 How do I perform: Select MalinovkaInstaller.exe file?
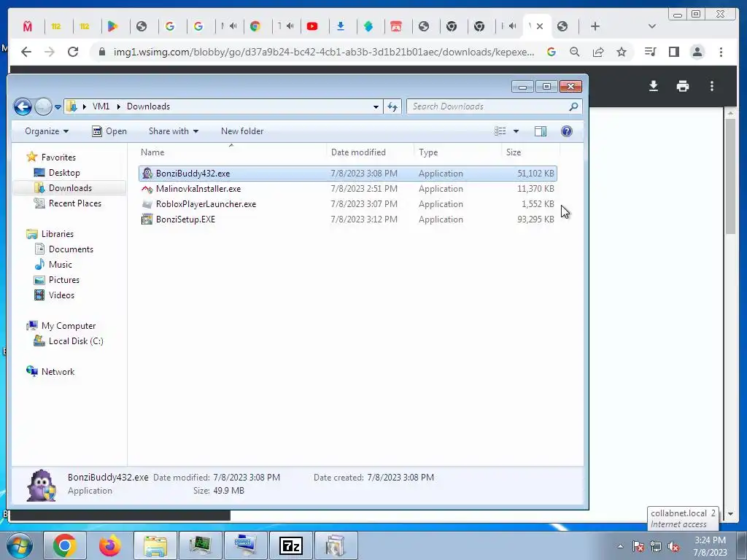[x=348, y=189]
